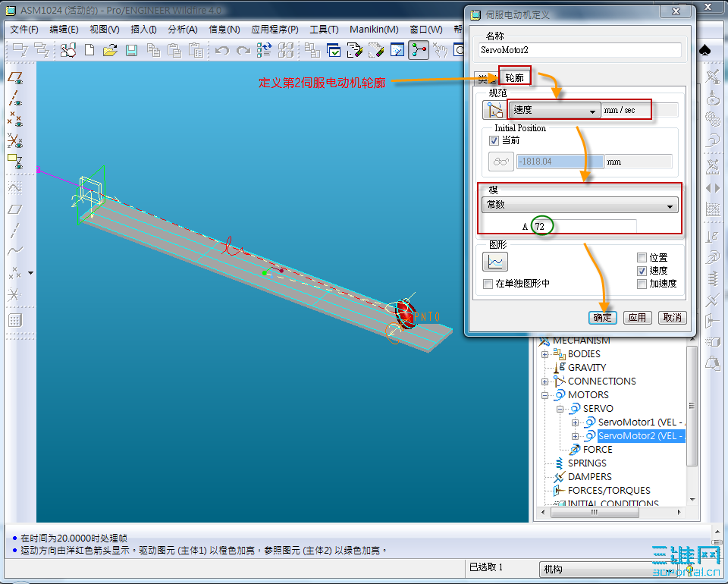Click the spring icon in right toolbar

point(713,278)
